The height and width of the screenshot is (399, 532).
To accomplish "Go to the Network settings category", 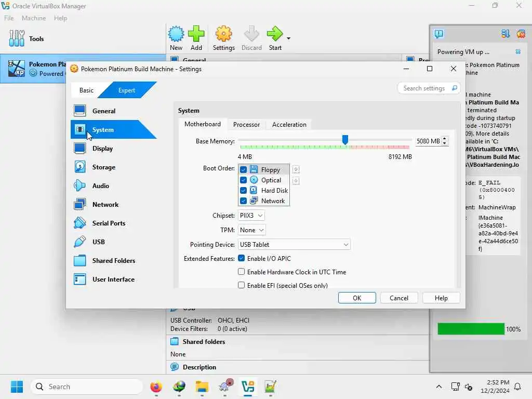I will pos(105,204).
